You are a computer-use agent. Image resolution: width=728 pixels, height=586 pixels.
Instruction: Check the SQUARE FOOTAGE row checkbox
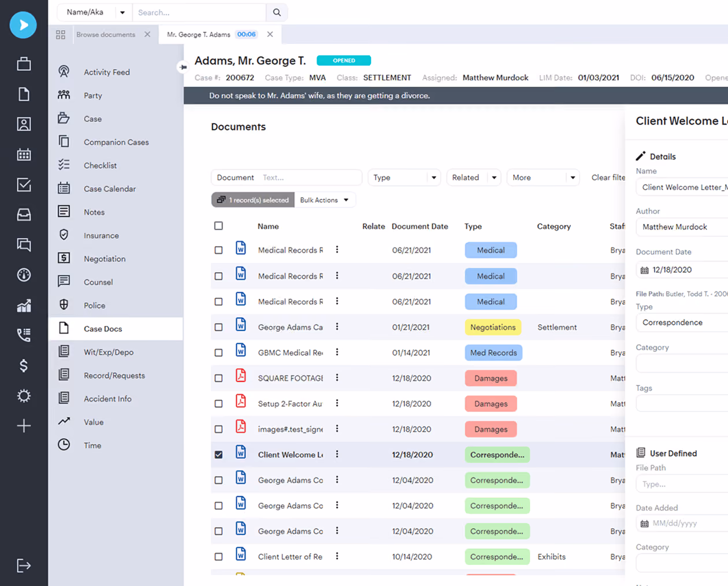(x=218, y=378)
